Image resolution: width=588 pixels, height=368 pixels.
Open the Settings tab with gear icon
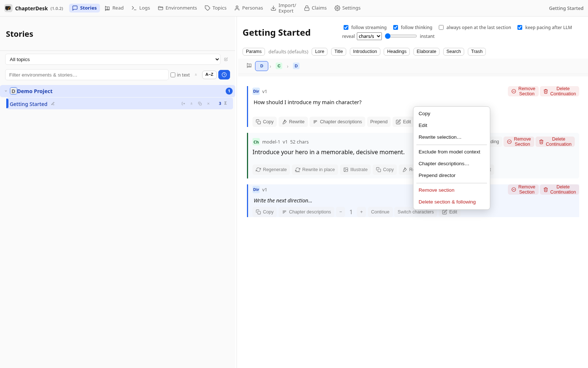[x=347, y=8]
